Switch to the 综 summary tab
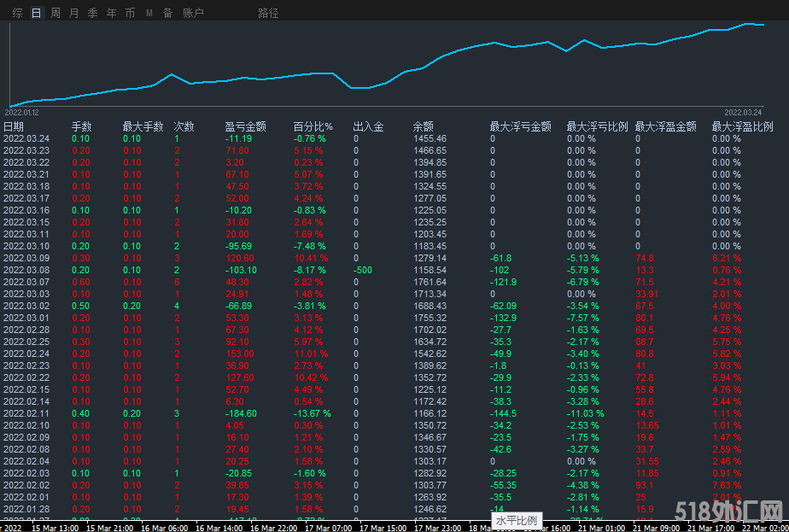Image resolution: width=789 pixels, height=532 pixels. tap(17, 13)
